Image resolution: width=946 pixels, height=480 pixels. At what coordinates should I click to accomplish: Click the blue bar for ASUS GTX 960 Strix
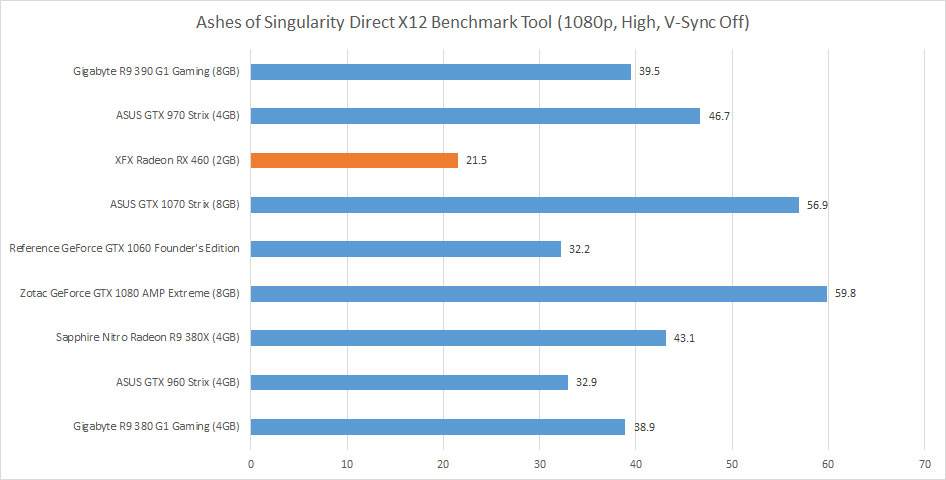(x=409, y=382)
